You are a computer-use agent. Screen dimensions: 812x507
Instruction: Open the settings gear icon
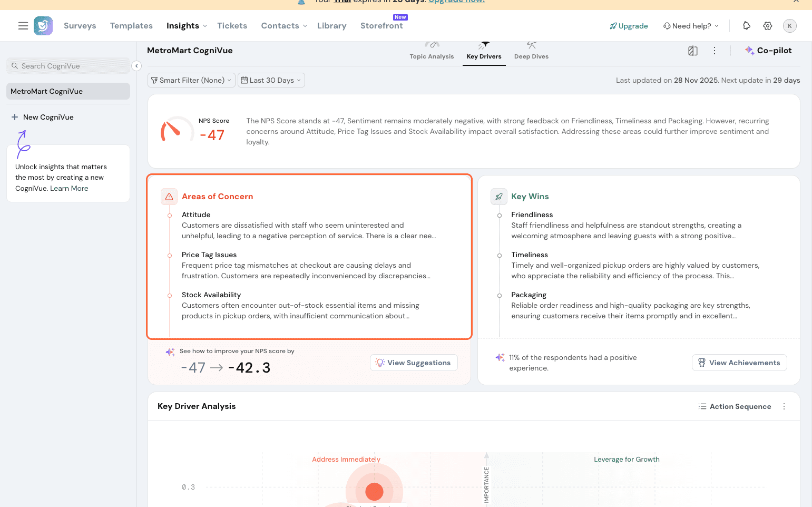pyautogui.click(x=768, y=26)
